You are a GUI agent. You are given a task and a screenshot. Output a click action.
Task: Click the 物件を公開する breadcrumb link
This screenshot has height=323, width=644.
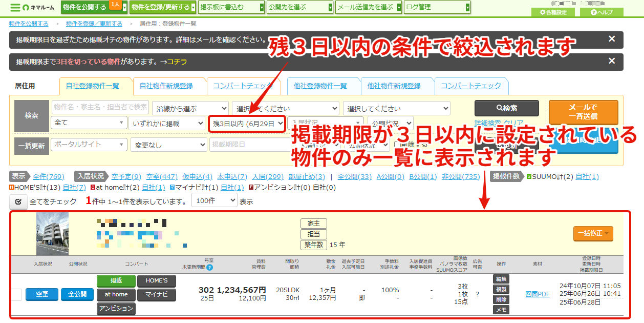click(29, 24)
